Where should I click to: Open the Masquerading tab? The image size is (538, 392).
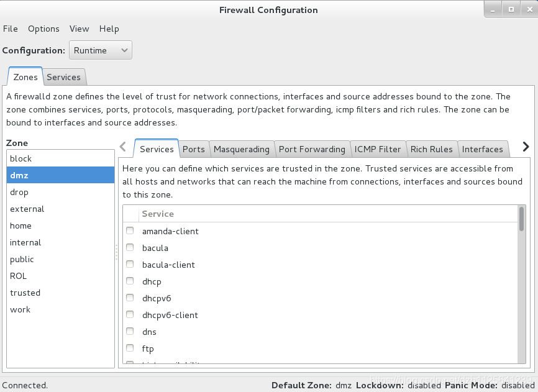tap(242, 149)
